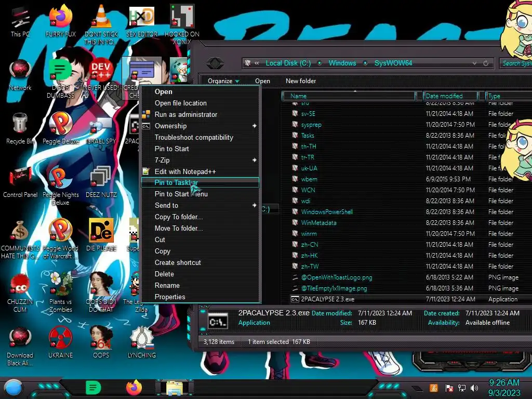Select Pin to Taskbar menu entry
This screenshot has height=399, width=532.
pos(200,182)
